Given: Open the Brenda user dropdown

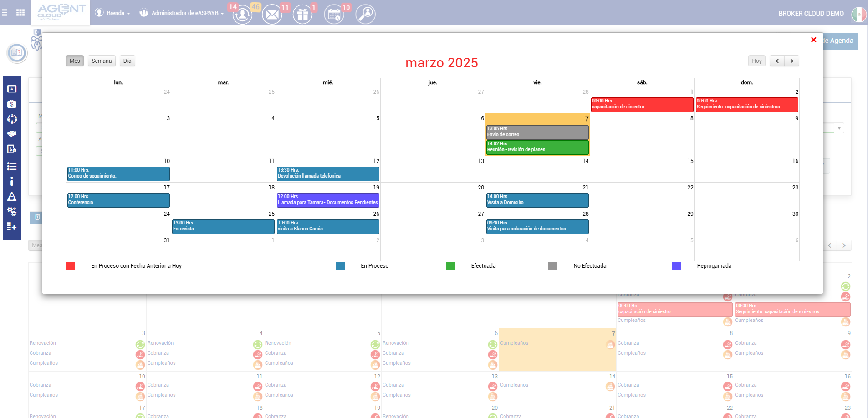Looking at the screenshot, I should 112,13.
